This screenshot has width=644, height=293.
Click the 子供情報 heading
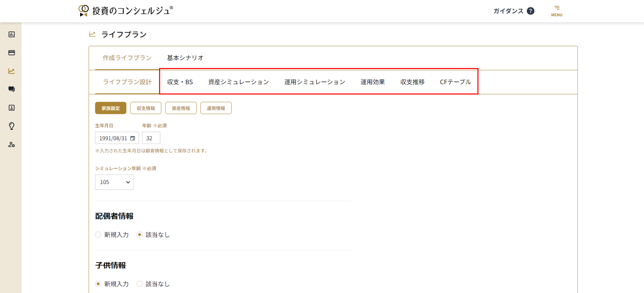click(x=110, y=265)
